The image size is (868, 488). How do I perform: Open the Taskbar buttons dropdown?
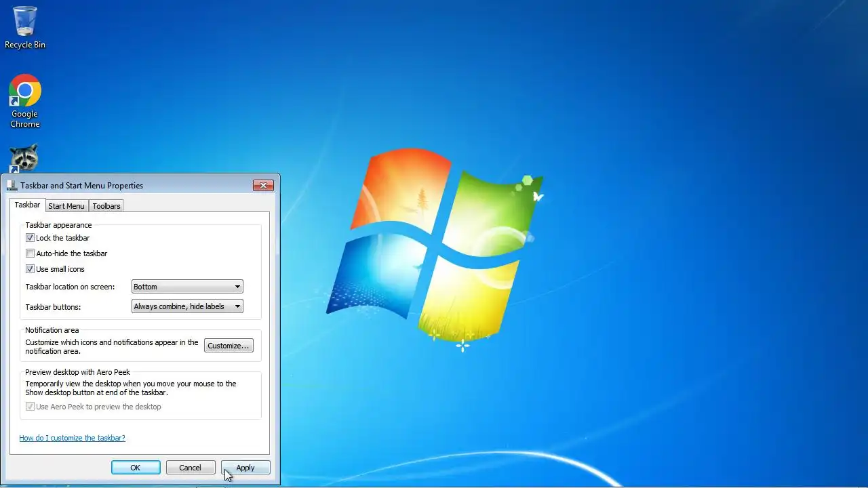pyautogui.click(x=187, y=306)
